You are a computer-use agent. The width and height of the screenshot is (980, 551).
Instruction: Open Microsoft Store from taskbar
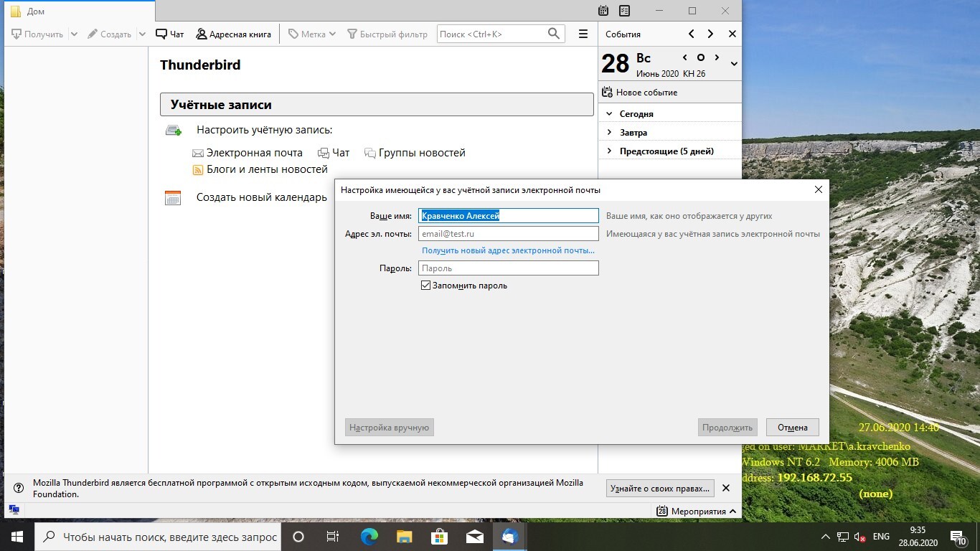pos(439,537)
